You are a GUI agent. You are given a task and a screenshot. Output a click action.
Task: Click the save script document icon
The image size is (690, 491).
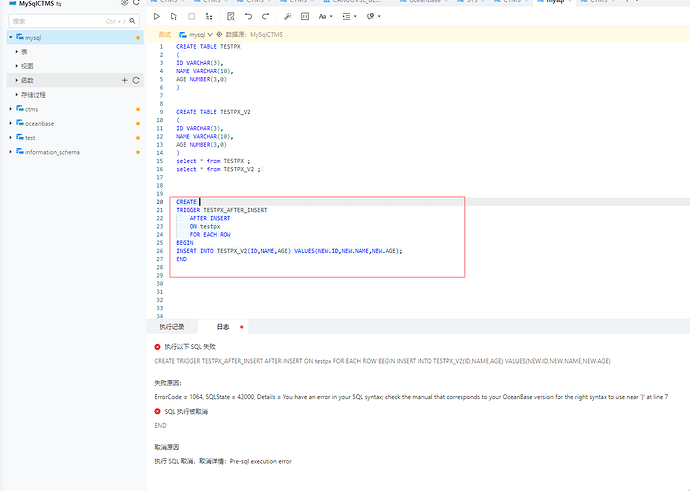click(231, 16)
